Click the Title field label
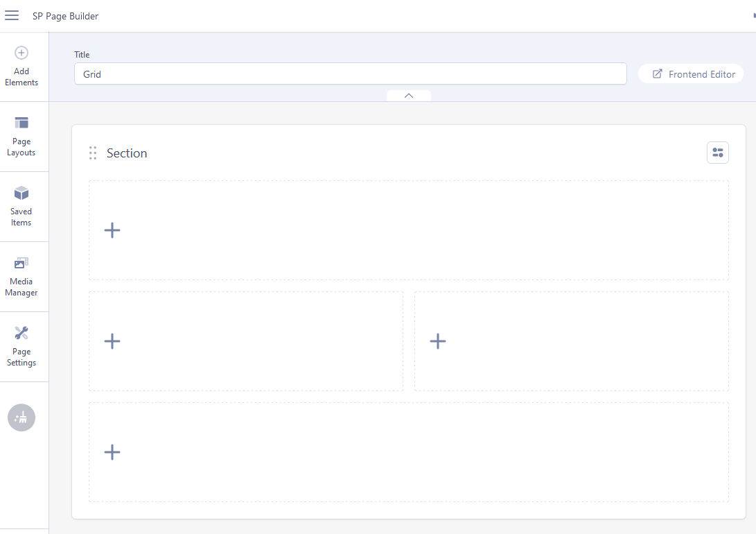The image size is (756, 534). click(x=82, y=55)
